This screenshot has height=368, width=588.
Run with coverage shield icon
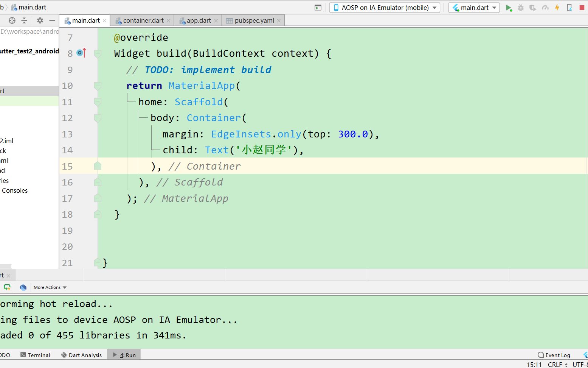[533, 8]
